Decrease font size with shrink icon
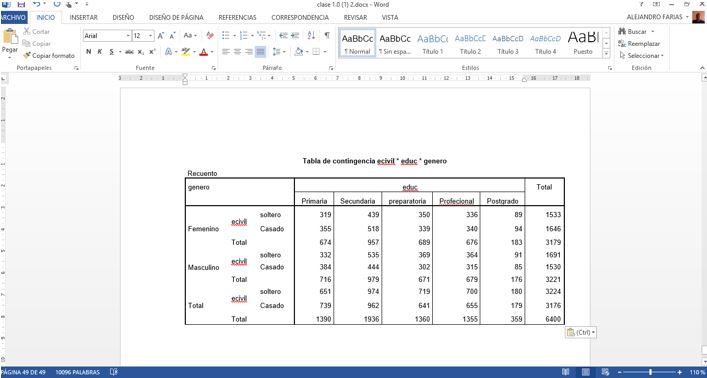707x378 pixels. point(172,36)
